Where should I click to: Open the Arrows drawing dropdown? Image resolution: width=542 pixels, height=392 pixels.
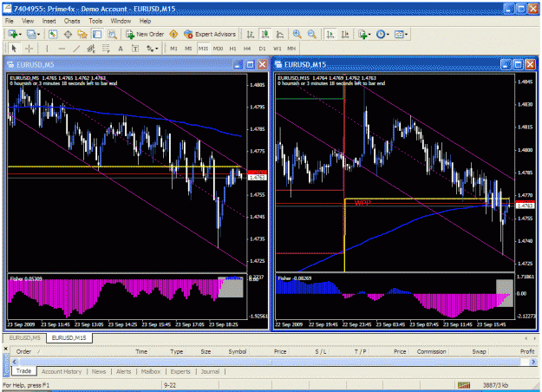[152, 49]
